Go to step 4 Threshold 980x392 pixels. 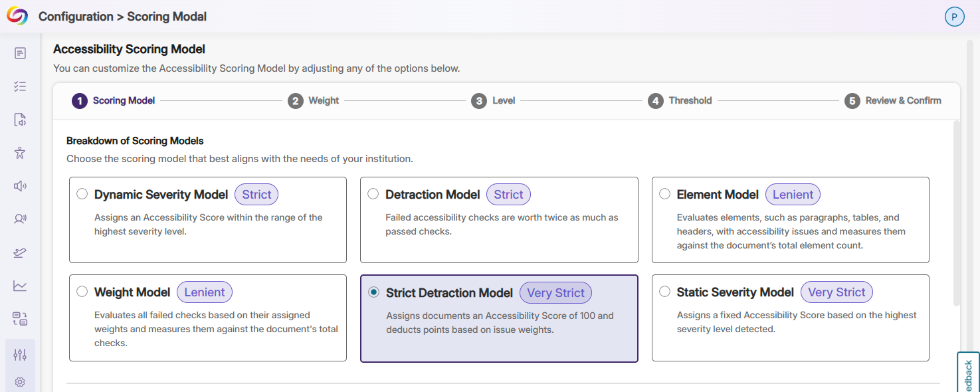coord(680,101)
